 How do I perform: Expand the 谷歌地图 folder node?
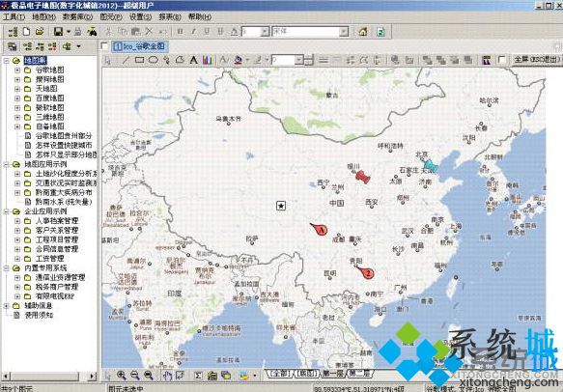(x=16, y=70)
